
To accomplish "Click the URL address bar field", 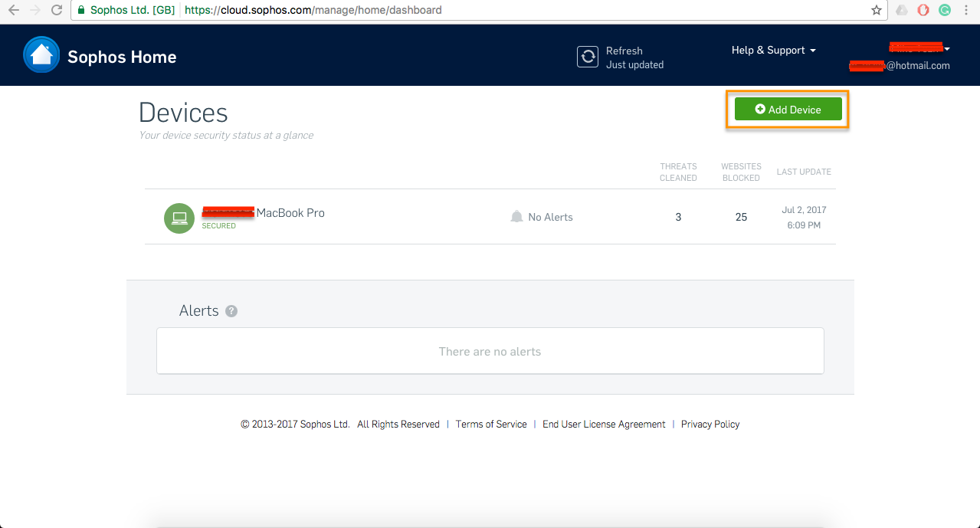I will 536,11.
